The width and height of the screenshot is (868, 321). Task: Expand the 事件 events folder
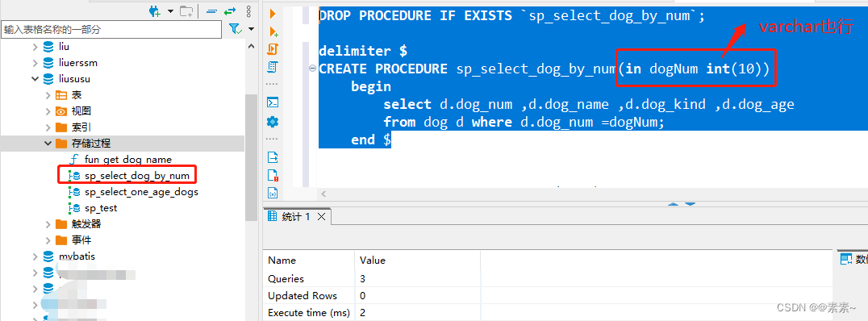pos(48,240)
